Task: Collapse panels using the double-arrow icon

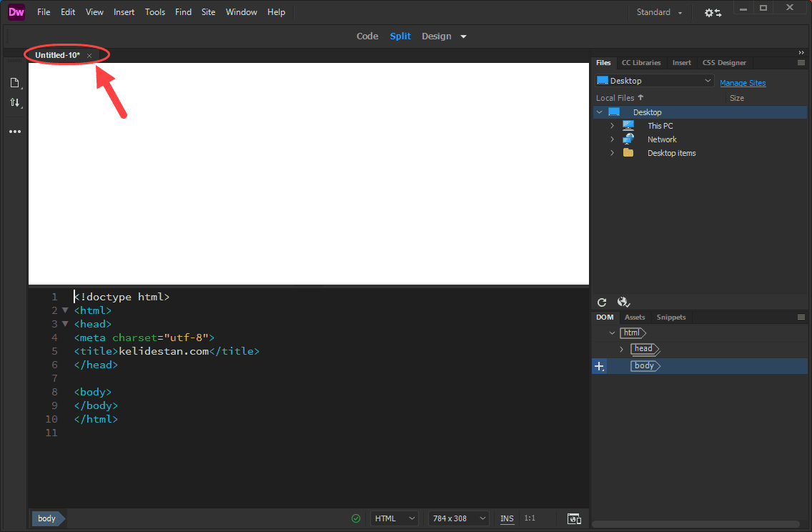Action: pos(801,53)
